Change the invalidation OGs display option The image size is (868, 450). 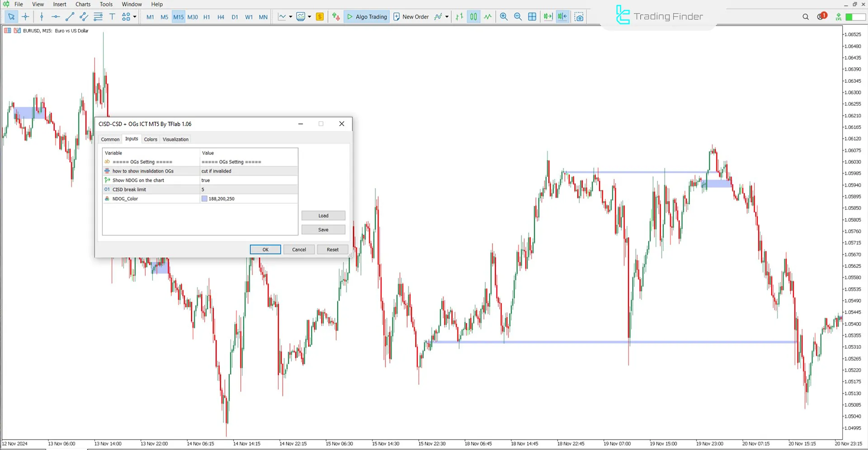click(x=249, y=171)
